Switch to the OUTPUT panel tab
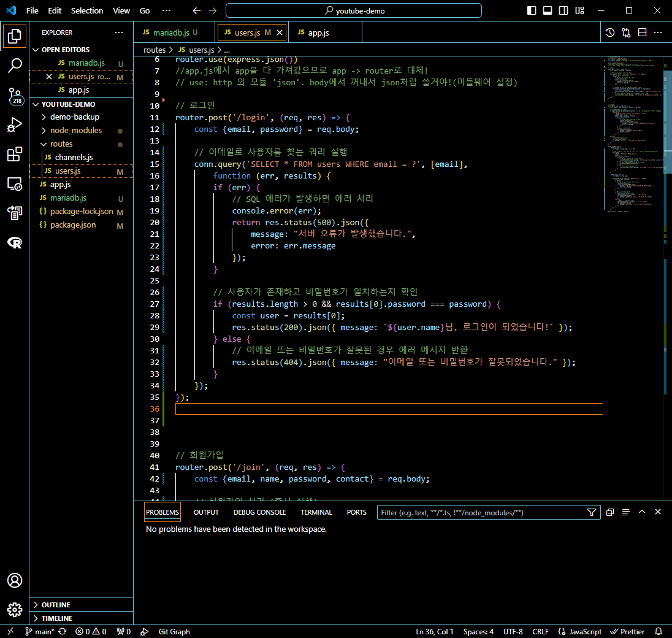 pyautogui.click(x=206, y=512)
